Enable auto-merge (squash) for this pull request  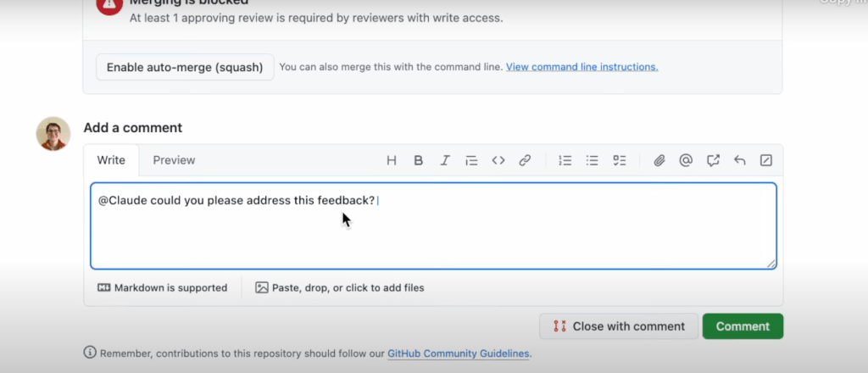[185, 67]
